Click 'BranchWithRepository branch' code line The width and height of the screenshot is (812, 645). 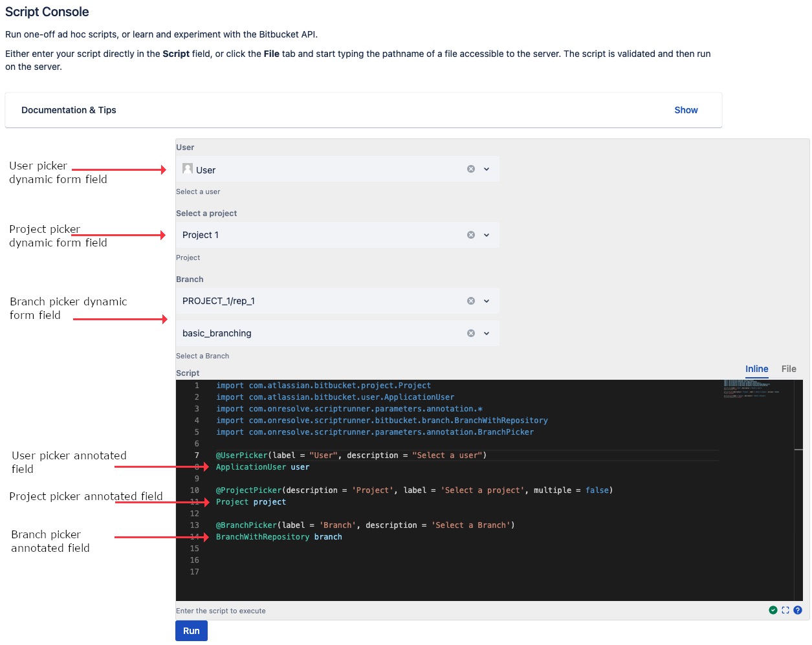click(279, 537)
